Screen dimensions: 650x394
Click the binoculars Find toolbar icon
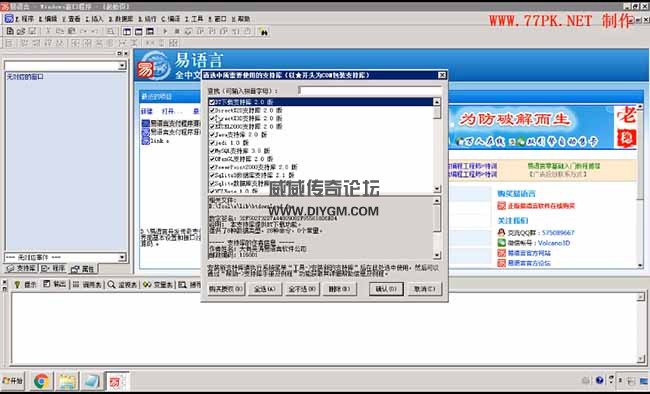(263, 32)
